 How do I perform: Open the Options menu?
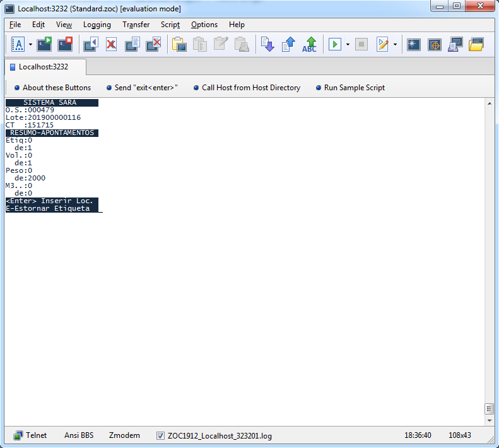204,25
